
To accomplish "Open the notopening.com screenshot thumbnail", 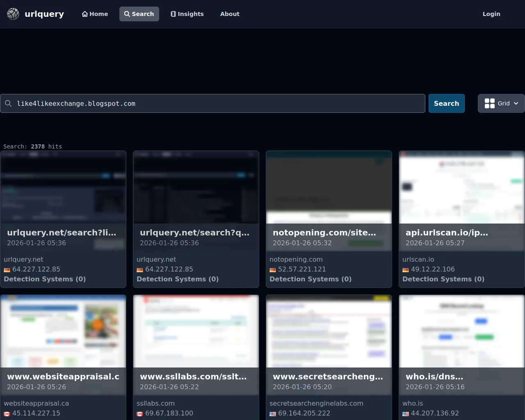I will pos(329,187).
